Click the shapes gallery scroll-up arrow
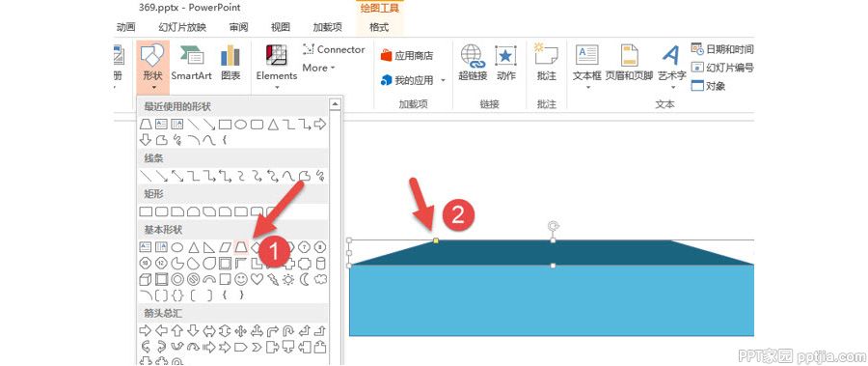Image resolution: width=868 pixels, height=366 pixels. [335, 104]
